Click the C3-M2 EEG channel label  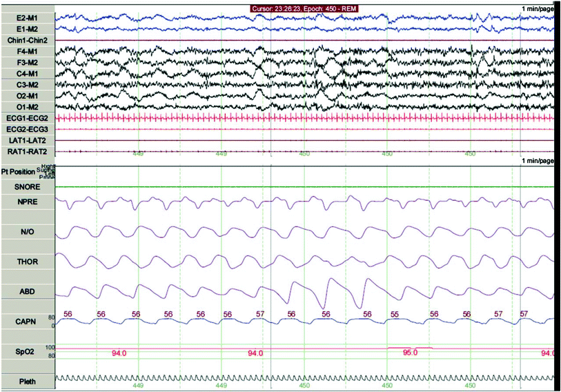pyautogui.click(x=27, y=85)
